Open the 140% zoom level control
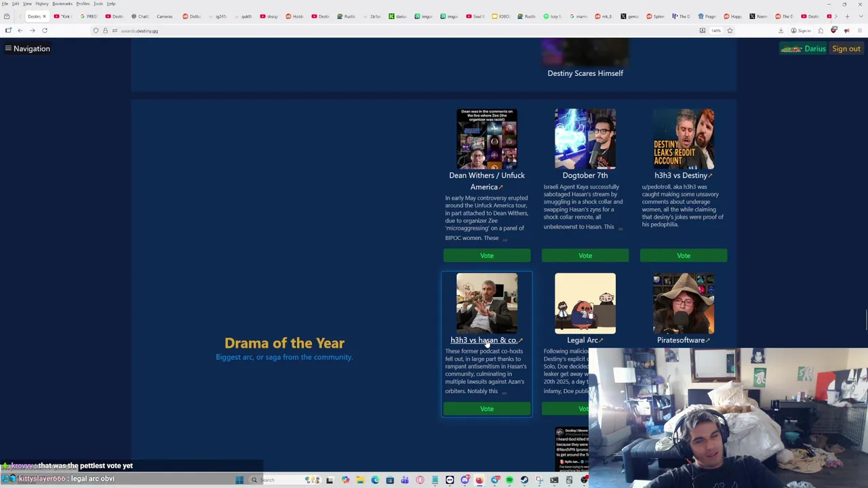Image resolution: width=868 pixels, height=488 pixels. 716,30
